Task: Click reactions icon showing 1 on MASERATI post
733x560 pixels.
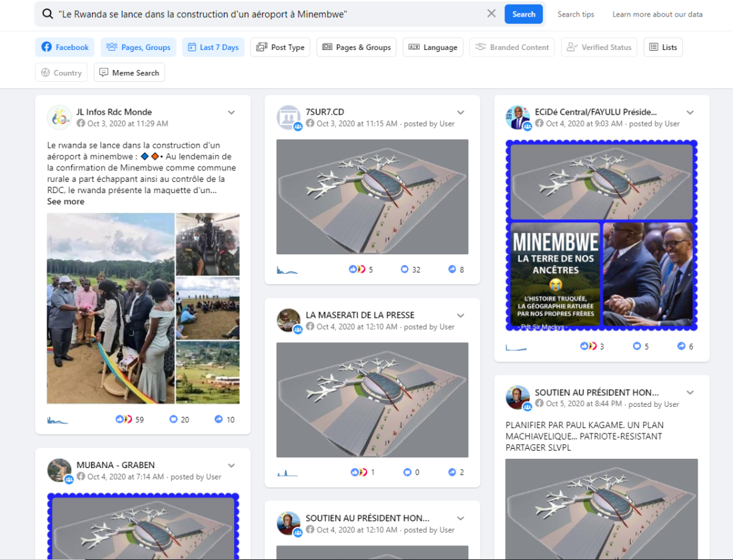Action: coord(359,472)
